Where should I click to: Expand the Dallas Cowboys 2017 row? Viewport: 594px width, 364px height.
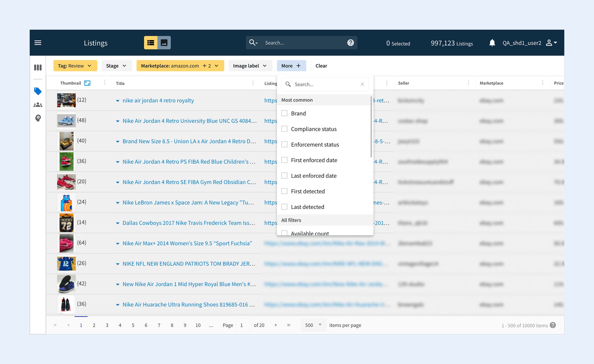(x=118, y=223)
